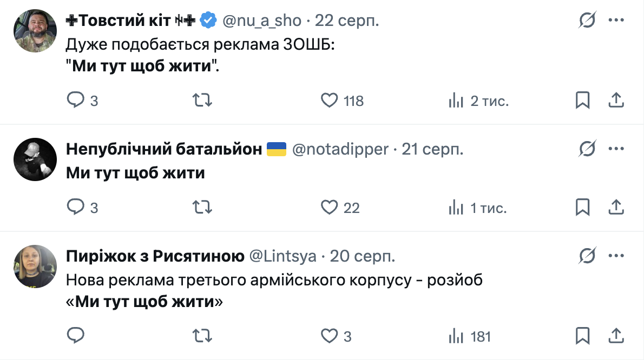Screen dimensions: 644x360
Task: Open more options for @Lintsya tweet
Action: [617, 256]
